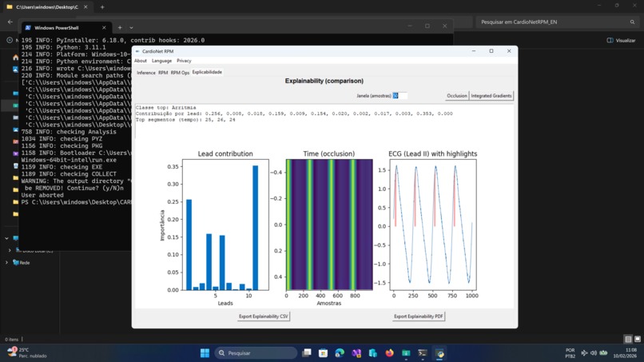Click the taskbar Pesquisar search box
The image size is (644, 362).
tap(256, 353)
